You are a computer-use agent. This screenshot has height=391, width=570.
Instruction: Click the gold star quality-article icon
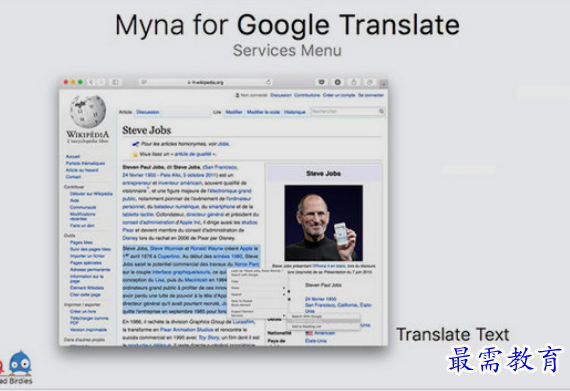[x=135, y=154]
